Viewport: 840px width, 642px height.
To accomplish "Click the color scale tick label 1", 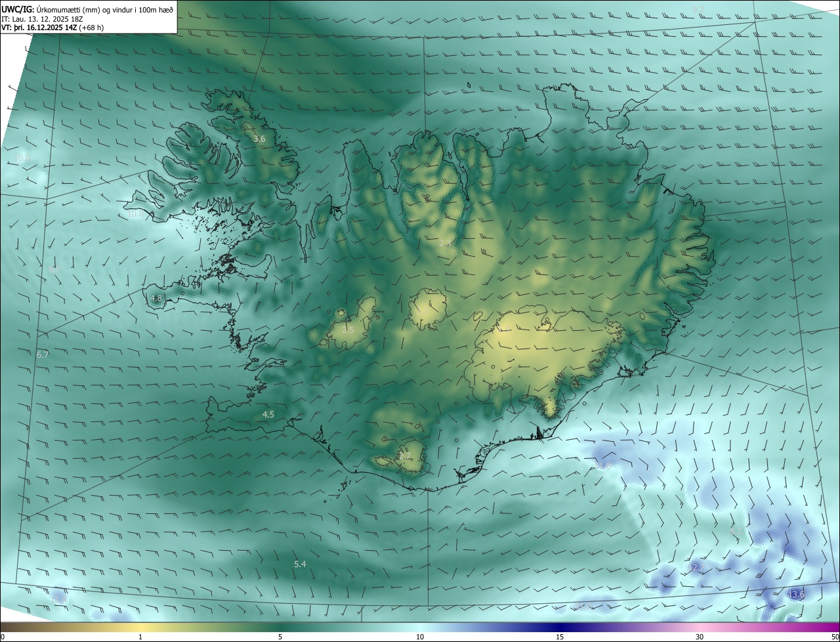I will [140, 637].
